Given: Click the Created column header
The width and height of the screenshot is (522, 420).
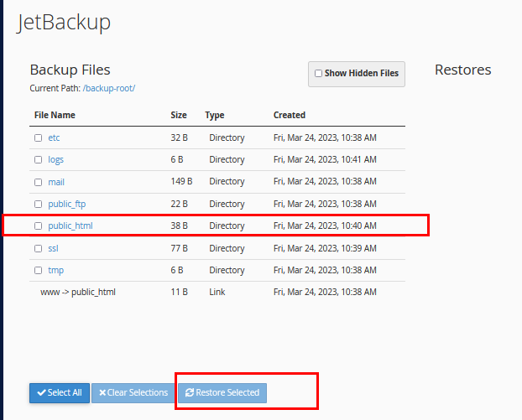Looking at the screenshot, I should tap(290, 115).
